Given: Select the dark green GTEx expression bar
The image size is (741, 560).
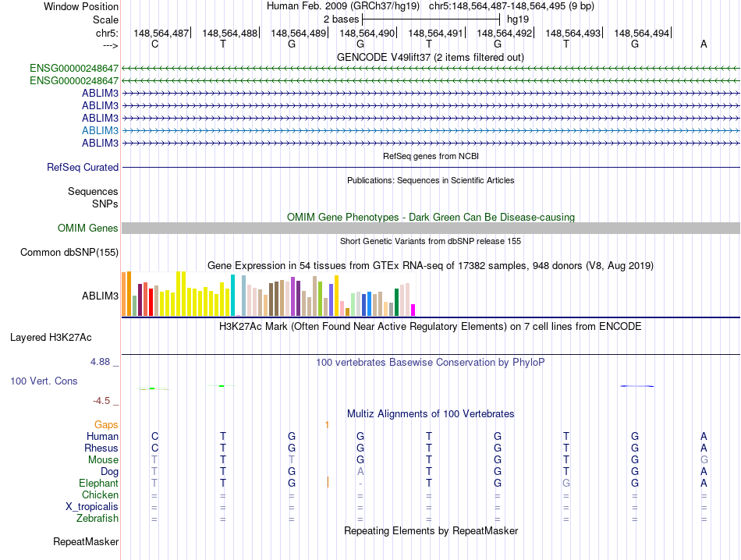Looking at the screenshot, I should point(396,302).
